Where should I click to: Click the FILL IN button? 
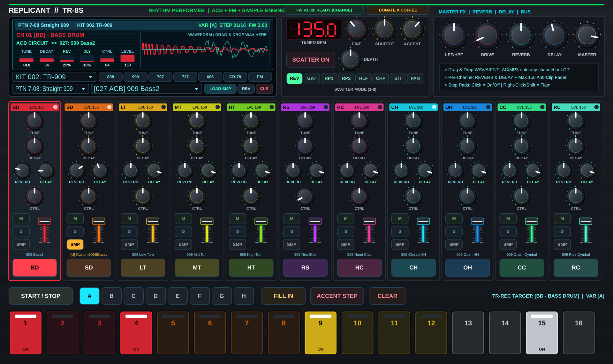[x=283, y=296]
